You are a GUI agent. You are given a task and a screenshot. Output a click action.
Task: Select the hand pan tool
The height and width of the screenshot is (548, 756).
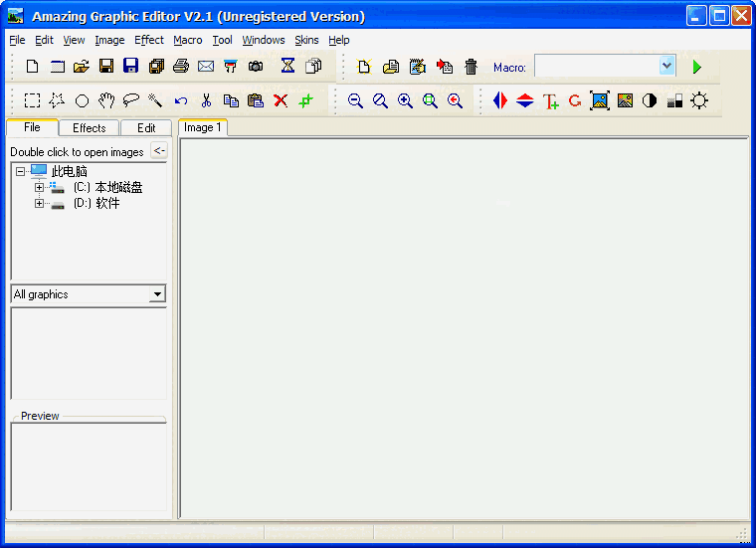(106, 100)
